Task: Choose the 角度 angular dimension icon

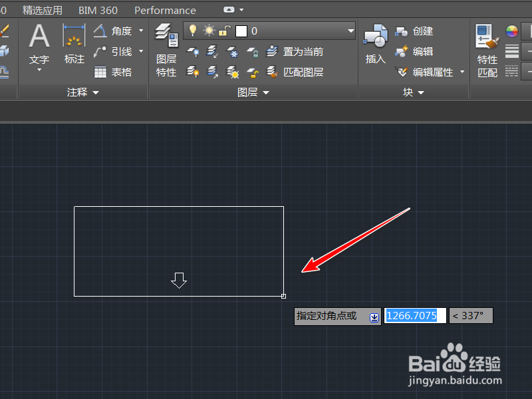Action: [x=100, y=31]
